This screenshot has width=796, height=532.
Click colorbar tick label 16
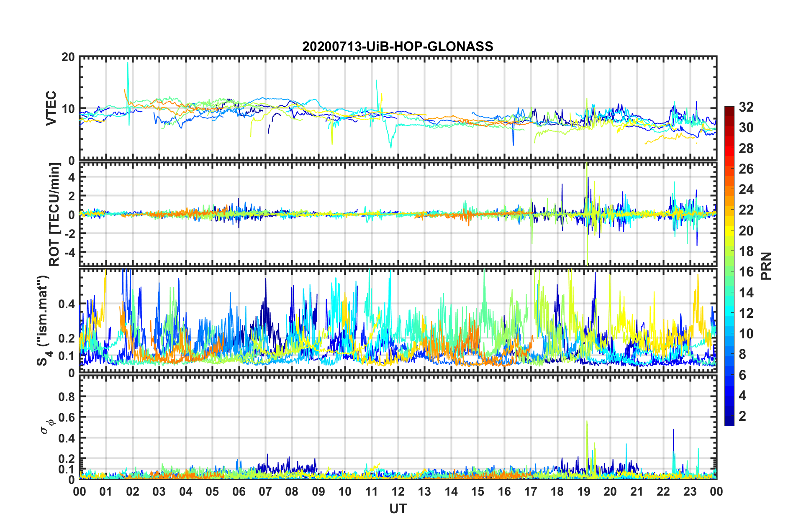point(746,272)
